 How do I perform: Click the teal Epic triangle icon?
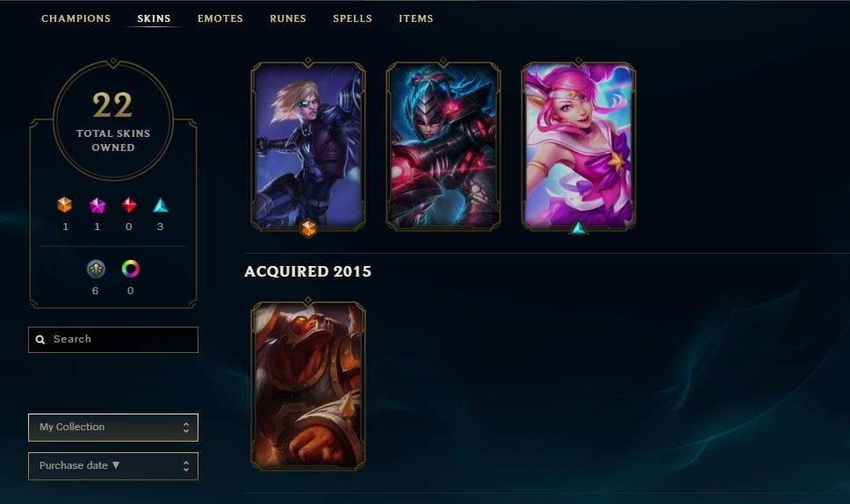(x=161, y=205)
